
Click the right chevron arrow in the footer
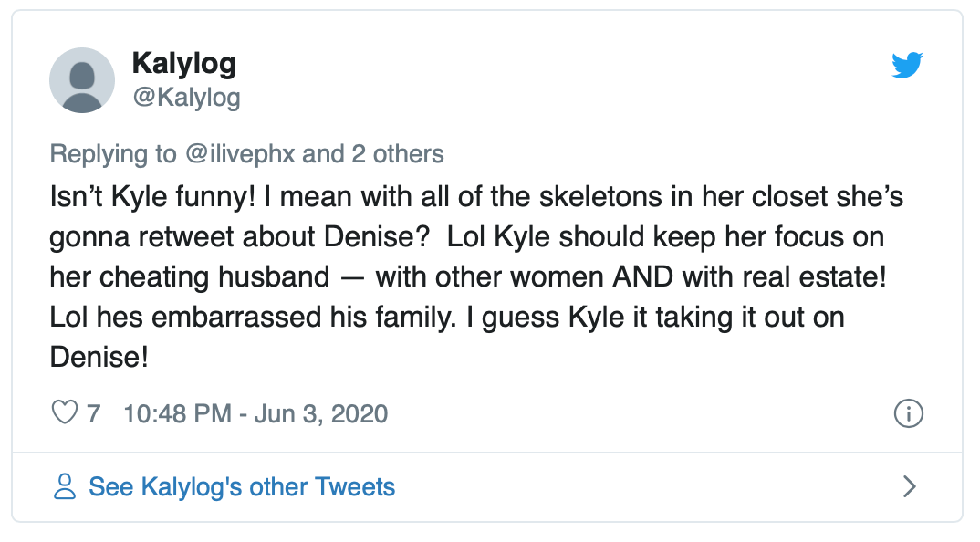point(909,486)
